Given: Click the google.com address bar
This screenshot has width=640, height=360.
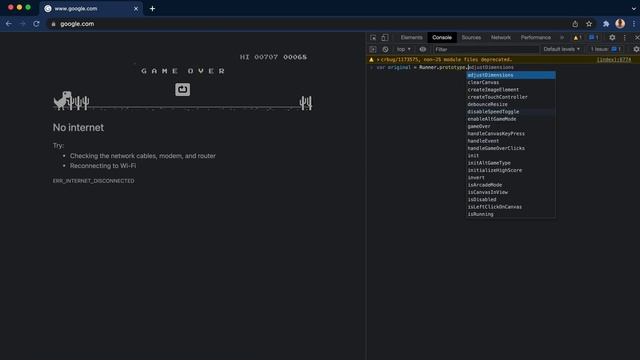Looking at the screenshot, I should (310, 24).
